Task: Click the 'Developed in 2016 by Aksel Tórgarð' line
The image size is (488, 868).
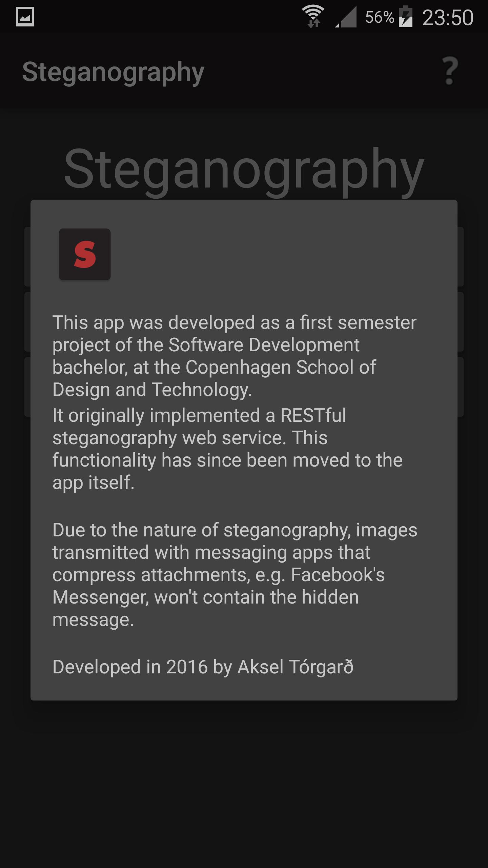Action: point(203,667)
